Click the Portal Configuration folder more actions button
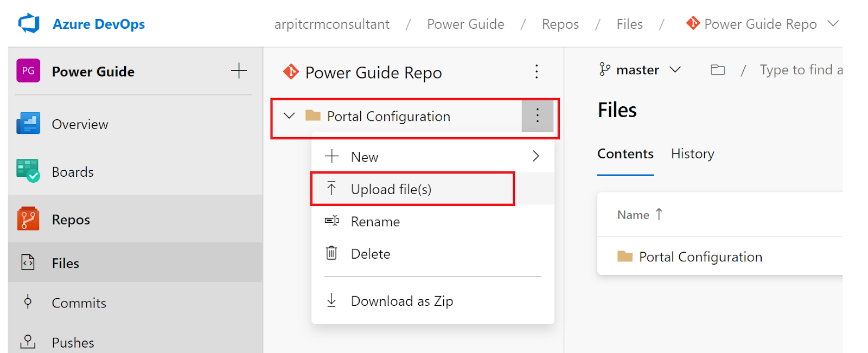The height and width of the screenshot is (353, 868). (537, 116)
